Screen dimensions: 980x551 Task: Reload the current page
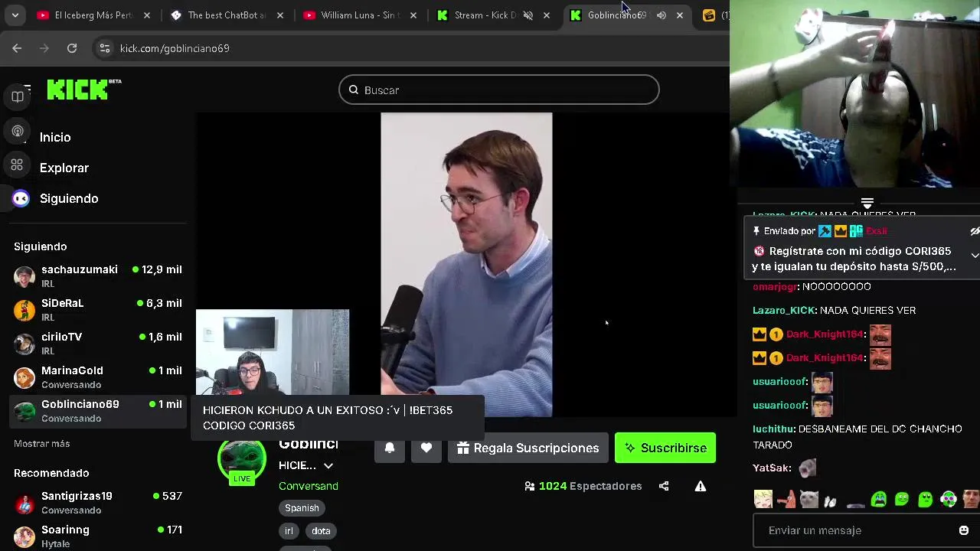coord(72,48)
